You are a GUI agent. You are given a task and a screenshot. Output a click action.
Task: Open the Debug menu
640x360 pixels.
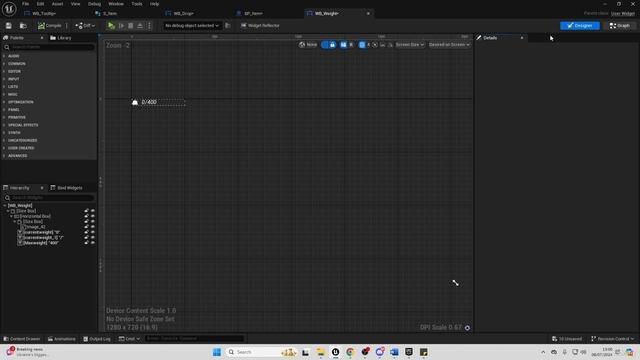(x=94, y=4)
